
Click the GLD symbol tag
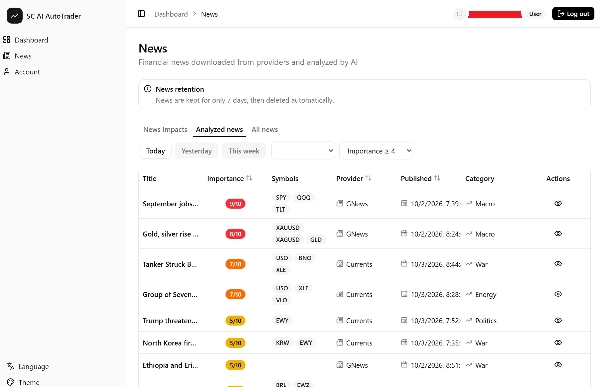click(316, 240)
